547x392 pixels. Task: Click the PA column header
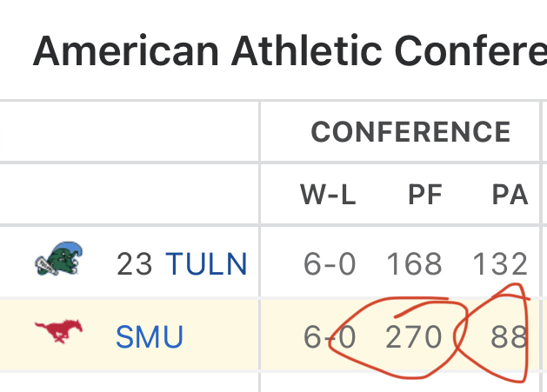coord(510,195)
